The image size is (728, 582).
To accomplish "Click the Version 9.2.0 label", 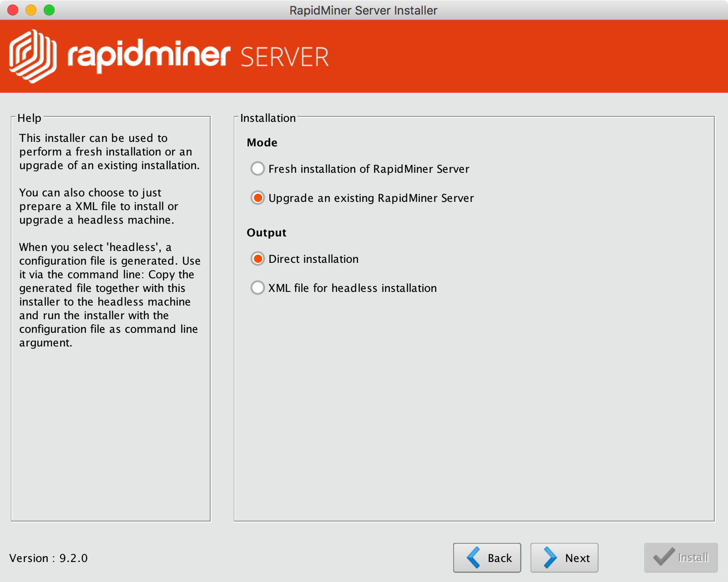I will [x=48, y=558].
